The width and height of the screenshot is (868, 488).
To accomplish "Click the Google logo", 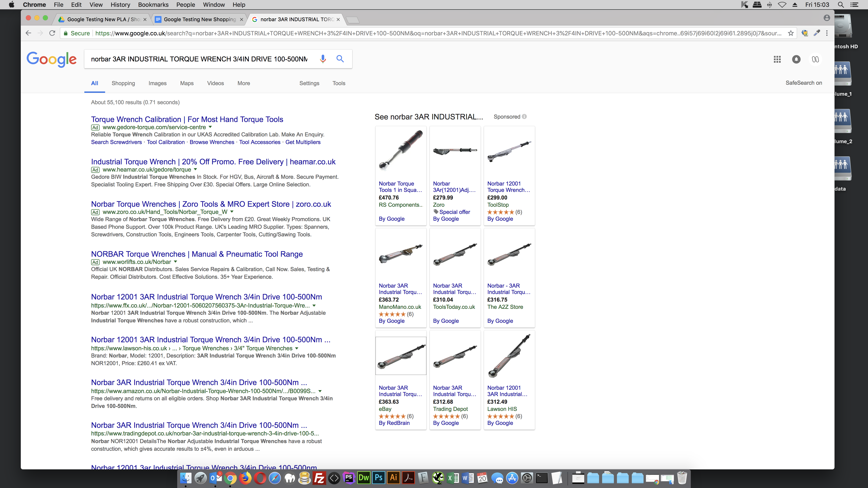I will point(51,59).
